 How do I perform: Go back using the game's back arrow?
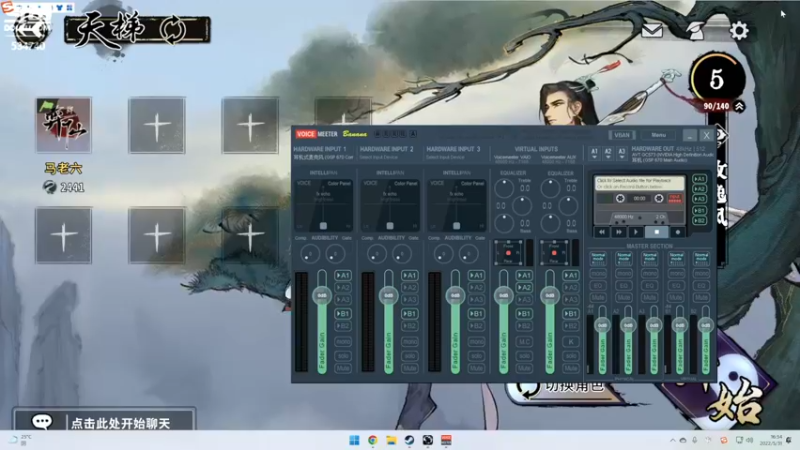pos(31,29)
